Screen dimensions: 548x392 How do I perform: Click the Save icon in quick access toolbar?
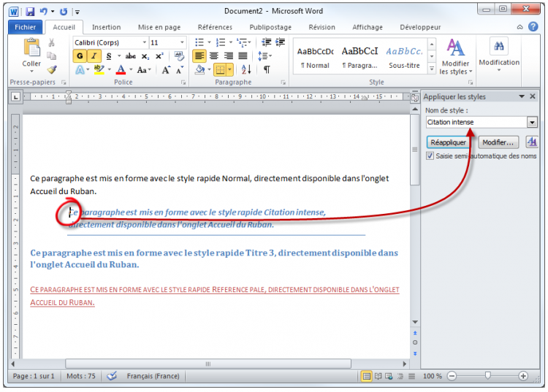(30, 12)
